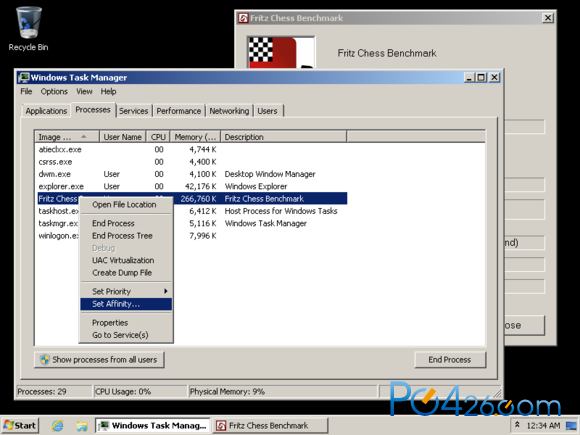Launch Internet Explorer from taskbar
This screenshot has width=580, height=435.
coord(57,426)
